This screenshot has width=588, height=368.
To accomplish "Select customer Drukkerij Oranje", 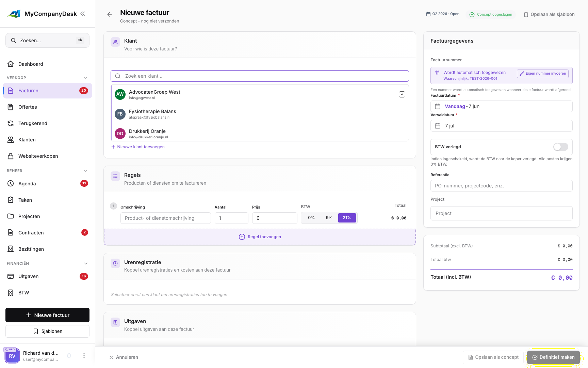I will 260,134.
